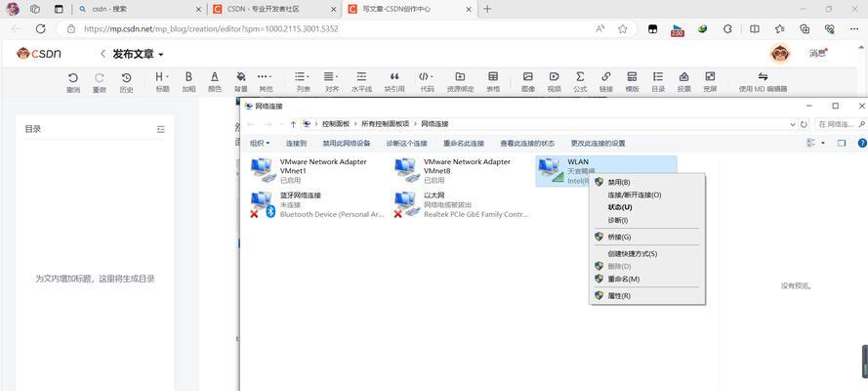Open browser settings and more menu

click(854, 28)
